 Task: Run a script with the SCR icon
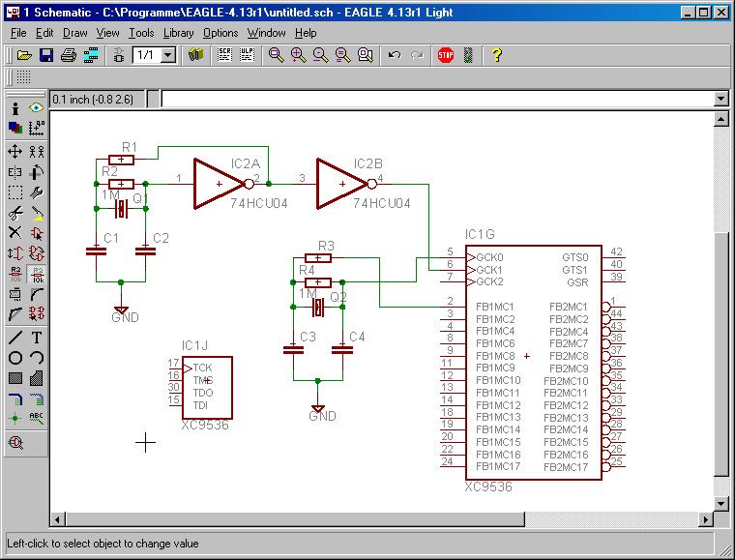[225, 55]
